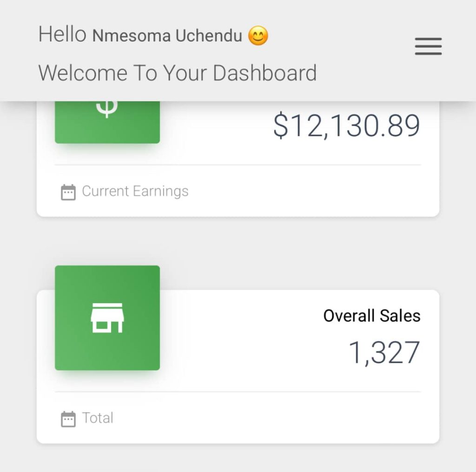The height and width of the screenshot is (472, 476).
Task: Click the 1,327 sales count
Action: 384,352
